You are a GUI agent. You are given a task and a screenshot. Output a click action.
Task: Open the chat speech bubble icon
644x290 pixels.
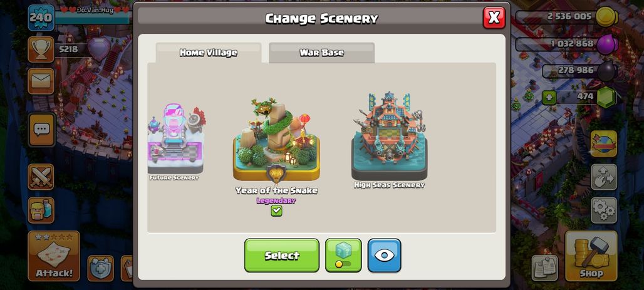pos(41,130)
